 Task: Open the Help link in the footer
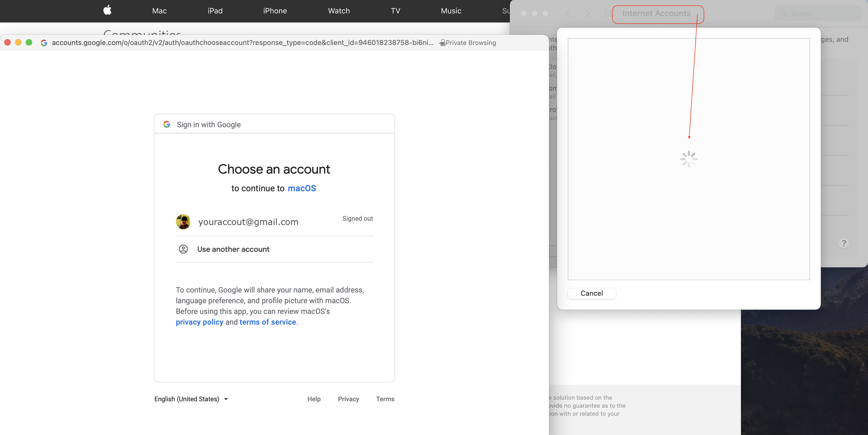click(314, 399)
